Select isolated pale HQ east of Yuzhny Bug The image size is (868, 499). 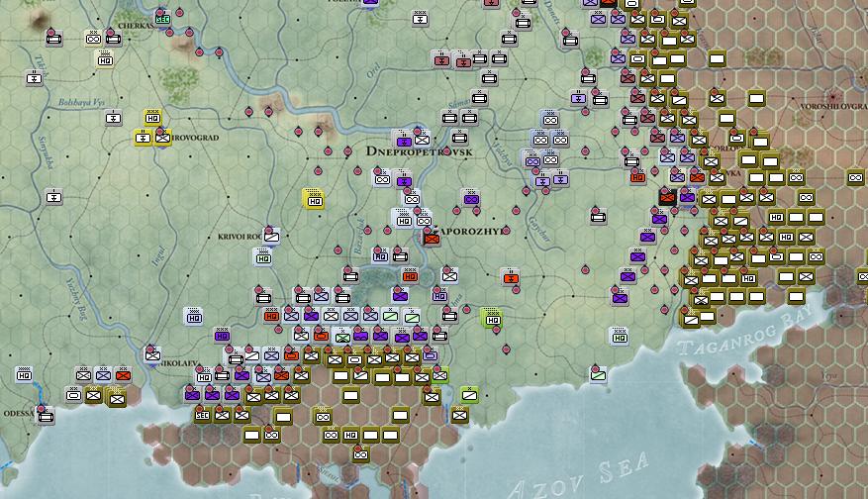(x=193, y=317)
